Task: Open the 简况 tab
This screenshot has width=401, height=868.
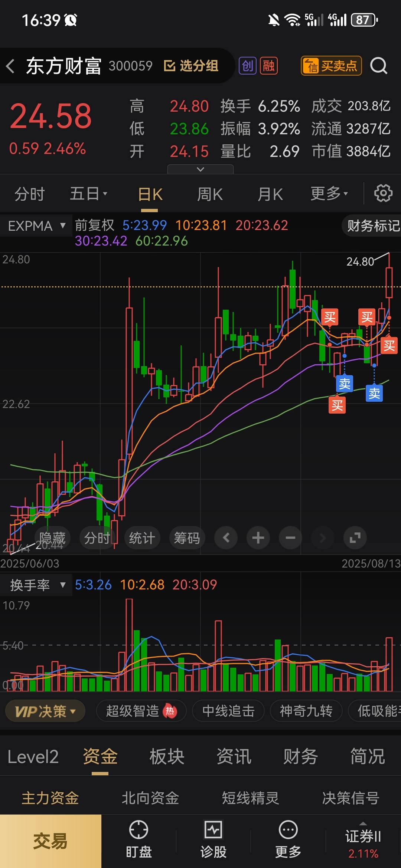Action: 368,756
